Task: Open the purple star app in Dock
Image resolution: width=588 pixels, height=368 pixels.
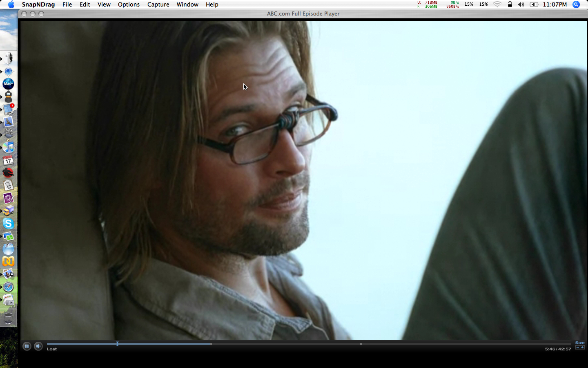Action: pyautogui.click(x=8, y=198)
